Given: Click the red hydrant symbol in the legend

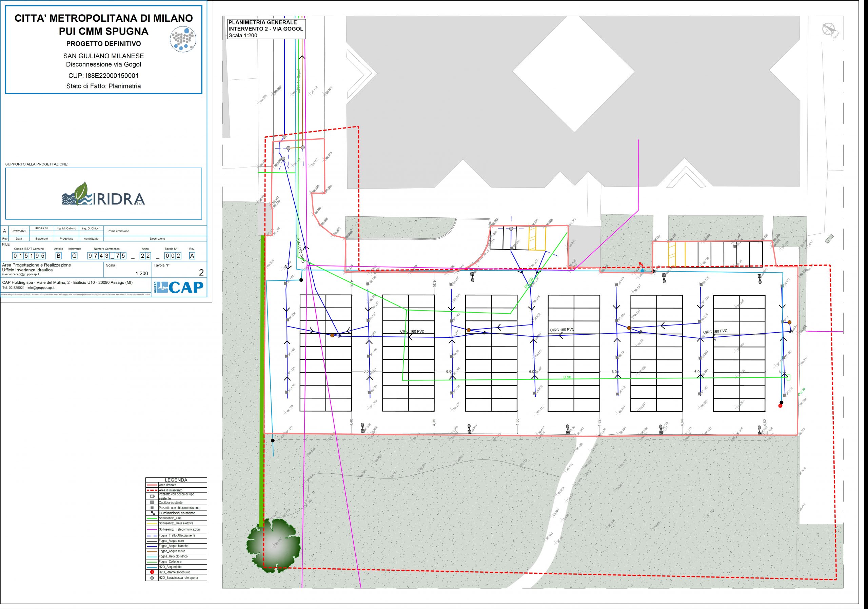Looking at the screenshot, I should pyautogui.click(x=152, y=572).
